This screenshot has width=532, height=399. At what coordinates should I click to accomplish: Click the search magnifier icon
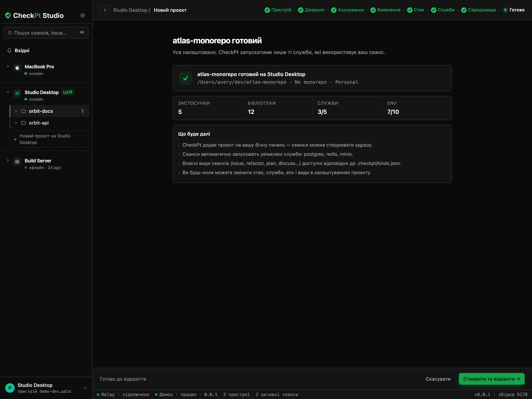coord(10,33)
